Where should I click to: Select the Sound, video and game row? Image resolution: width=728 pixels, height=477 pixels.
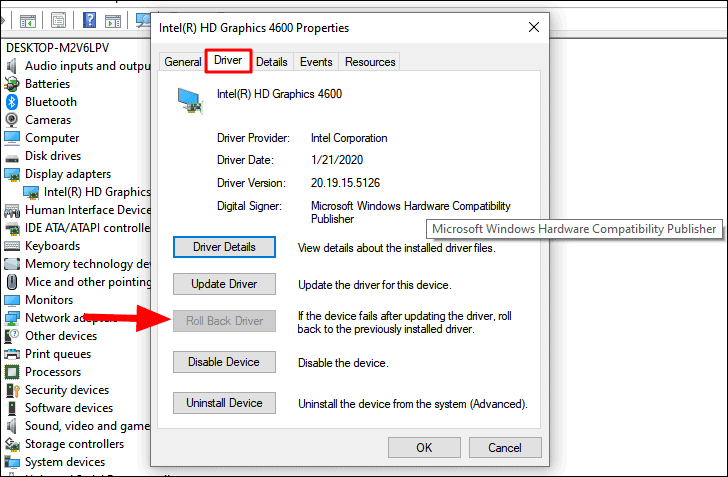tap(78, 426)
